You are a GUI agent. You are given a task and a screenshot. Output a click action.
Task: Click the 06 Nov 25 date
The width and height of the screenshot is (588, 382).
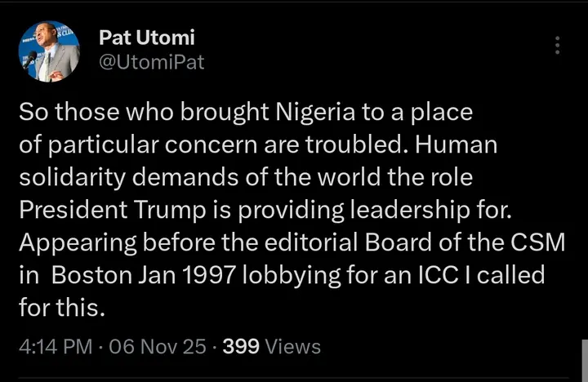pos(157,347)
